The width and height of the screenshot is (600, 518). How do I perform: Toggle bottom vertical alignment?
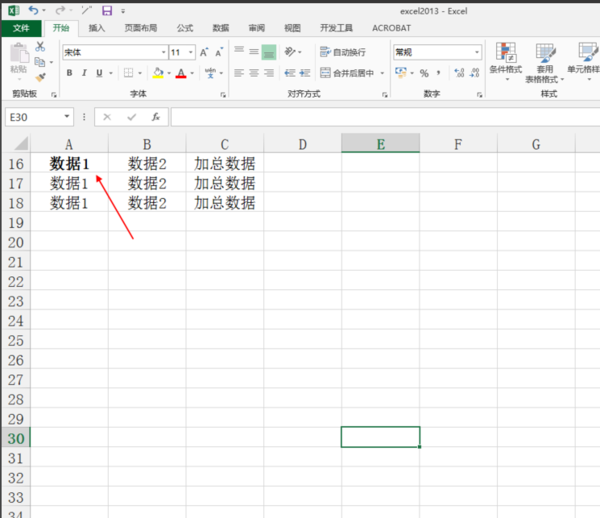click(269, 52)
